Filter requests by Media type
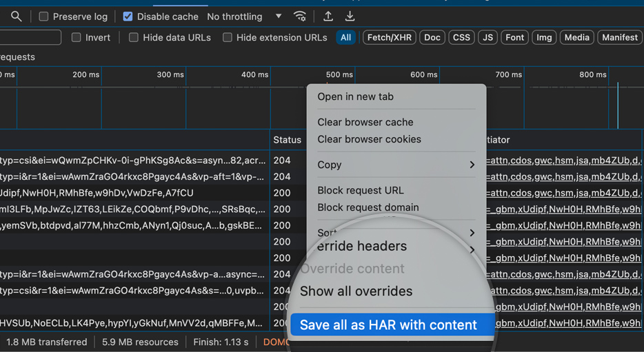Image resolution: width=644 pixels, height=352 pixels. pos(576,37)
